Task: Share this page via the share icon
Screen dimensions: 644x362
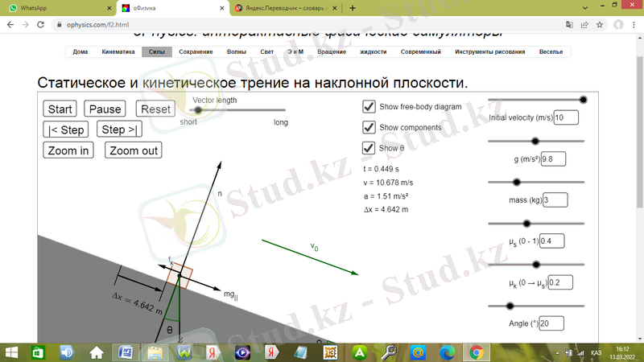Action: pyautogui.click(x=584, y=25)
